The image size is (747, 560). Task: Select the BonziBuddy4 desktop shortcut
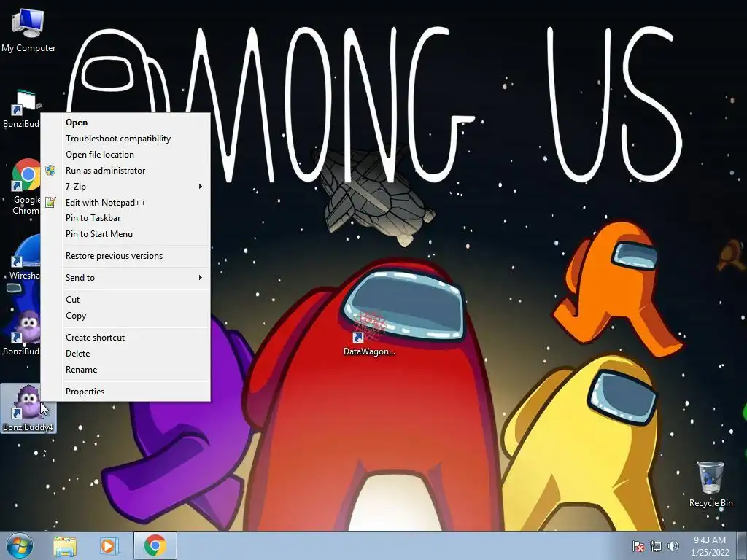coord(28,408)
